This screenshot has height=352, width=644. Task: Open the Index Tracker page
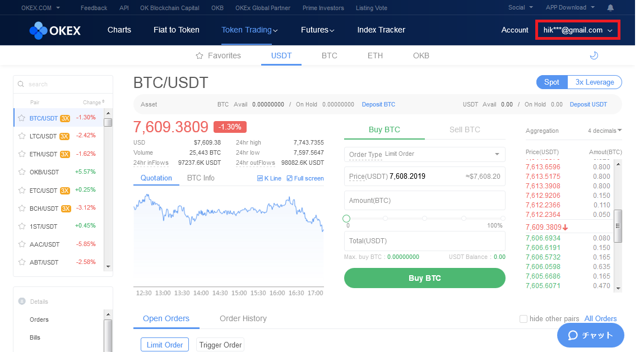381,30
